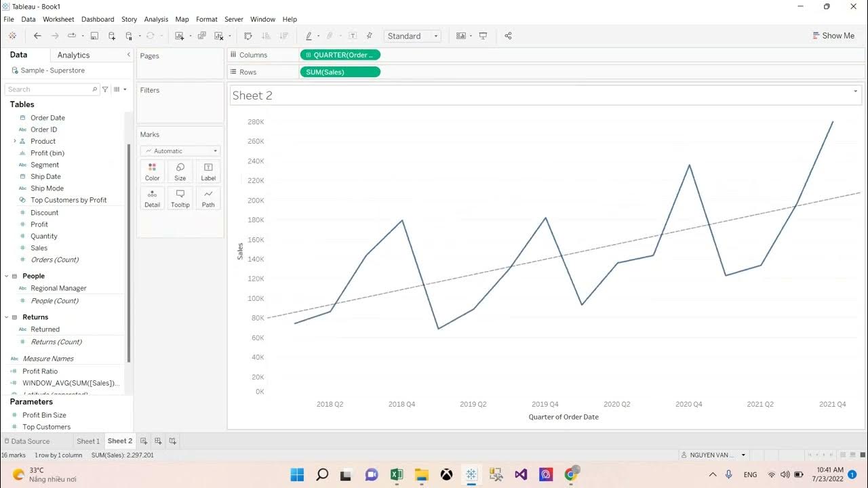Collapse the Data pane with the arrow

pyautogui.click(x=128, y=55)
